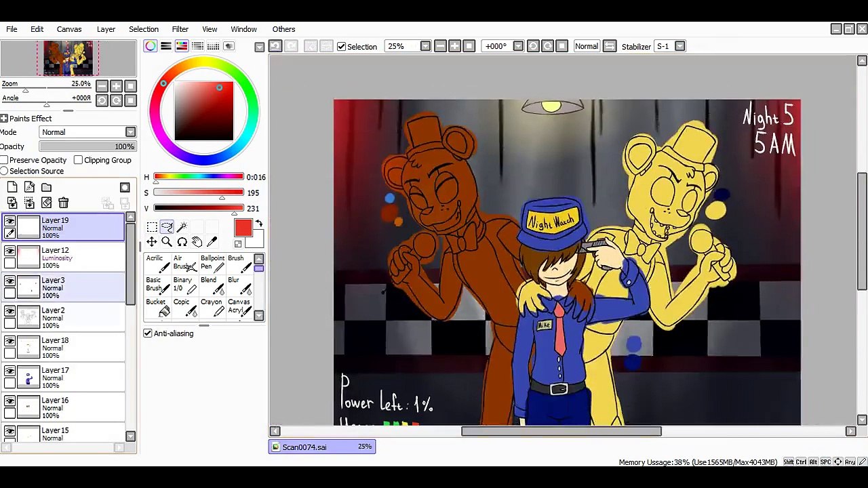Select Layer17 in the layer list
Image resolution: width=868 pixels, height=488 pixels.
pyautogui.click(x=64, y=378)
